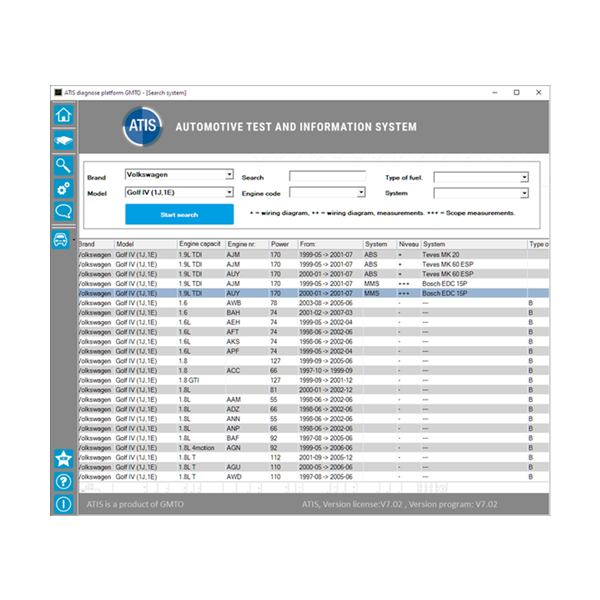Screen dimensions: 600x600
Task: Open the speech bubble chat icon
Action: pyautogui.click(x=64, y=211)
